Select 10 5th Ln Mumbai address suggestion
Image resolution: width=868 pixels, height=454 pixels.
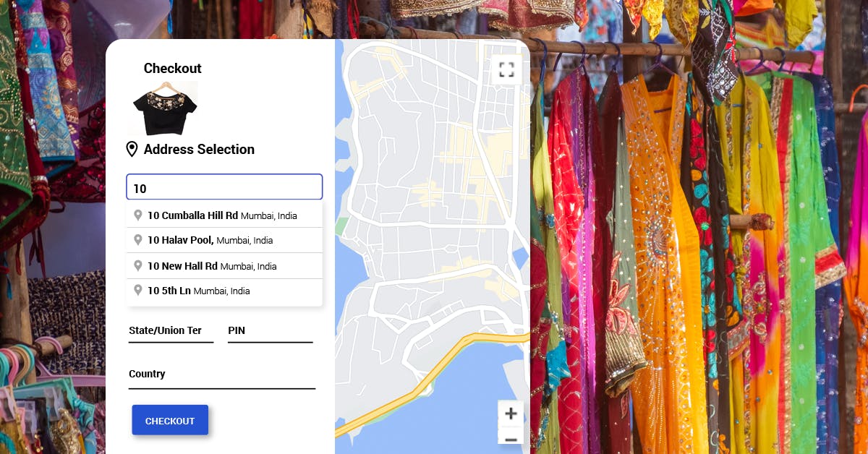click(x=200, y=291)
